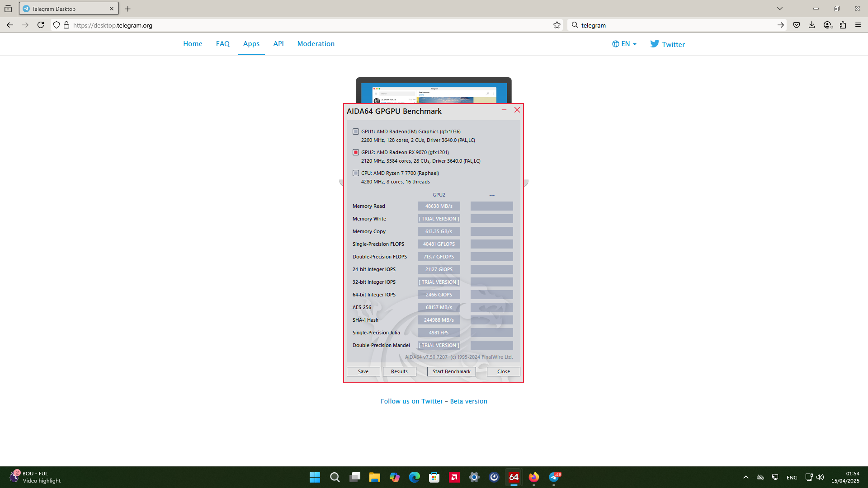
Task: Go forward in browser history
Action: [25, 25]
